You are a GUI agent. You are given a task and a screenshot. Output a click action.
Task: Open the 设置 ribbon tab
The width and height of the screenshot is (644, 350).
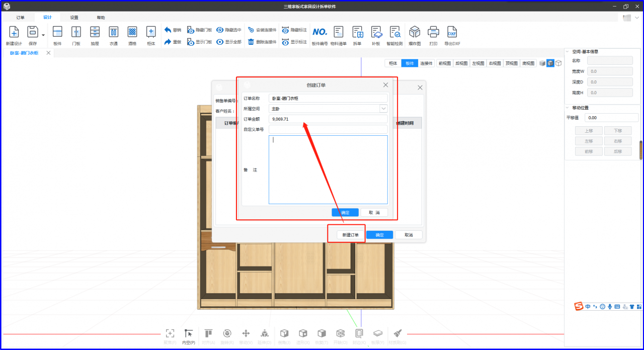coord(74,18)
